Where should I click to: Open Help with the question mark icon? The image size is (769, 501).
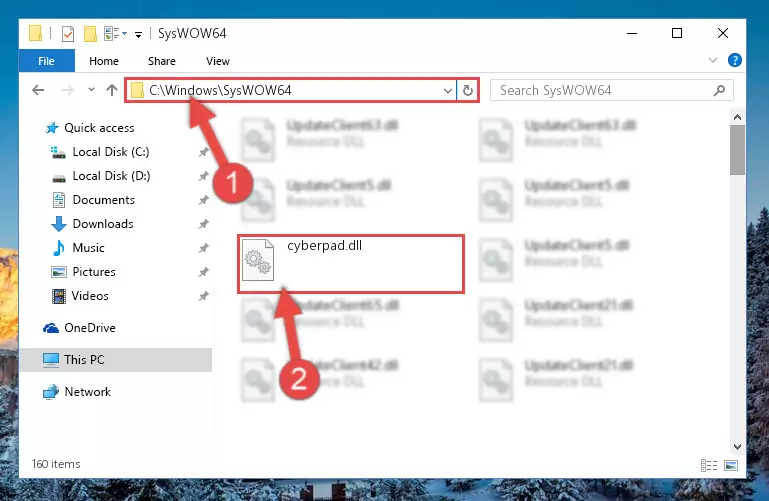[x=734, y=60]
